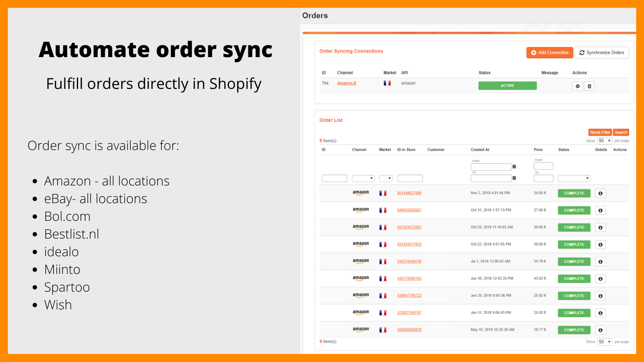
Task: View details of the Oct 22, 2018 order
Action: pos(601,245)
